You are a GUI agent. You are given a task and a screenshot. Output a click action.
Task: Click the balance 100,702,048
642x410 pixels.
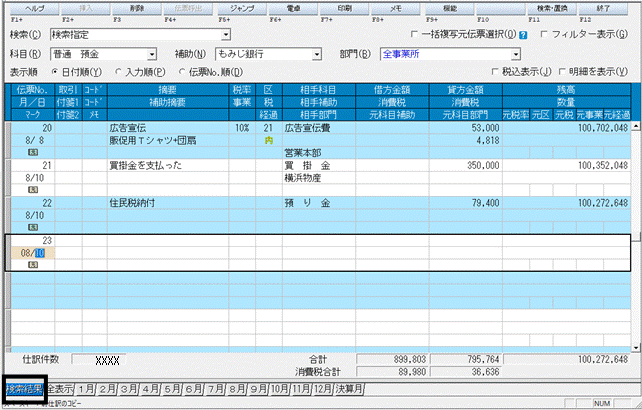566,128
